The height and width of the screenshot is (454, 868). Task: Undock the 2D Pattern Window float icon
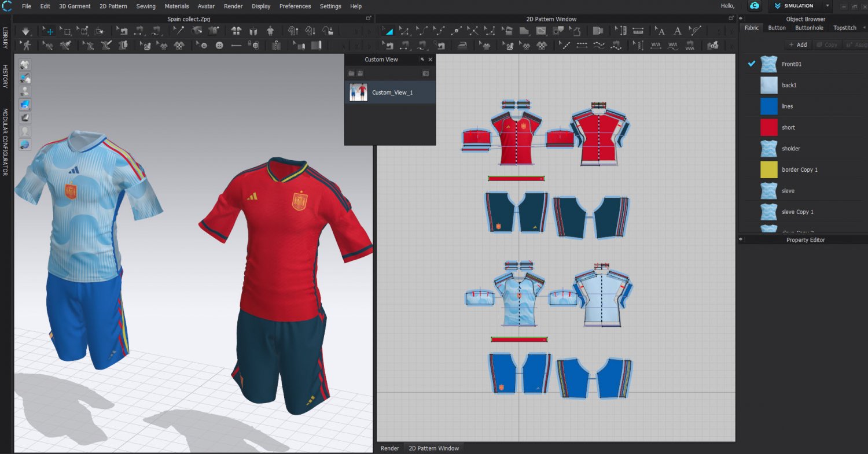point(732,19)
